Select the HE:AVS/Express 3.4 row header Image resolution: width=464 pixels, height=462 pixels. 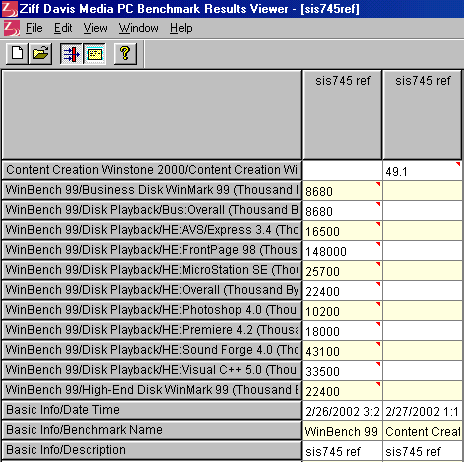pyautogui.click(x=152, y=230)
